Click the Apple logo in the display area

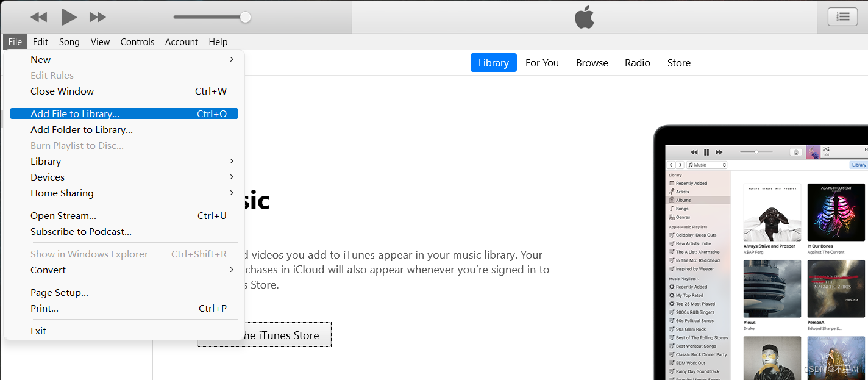click(x=585, y=17)
